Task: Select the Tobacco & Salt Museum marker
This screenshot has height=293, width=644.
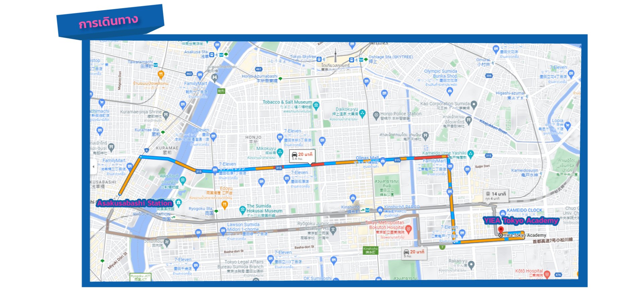Action: tap(316, 106)
